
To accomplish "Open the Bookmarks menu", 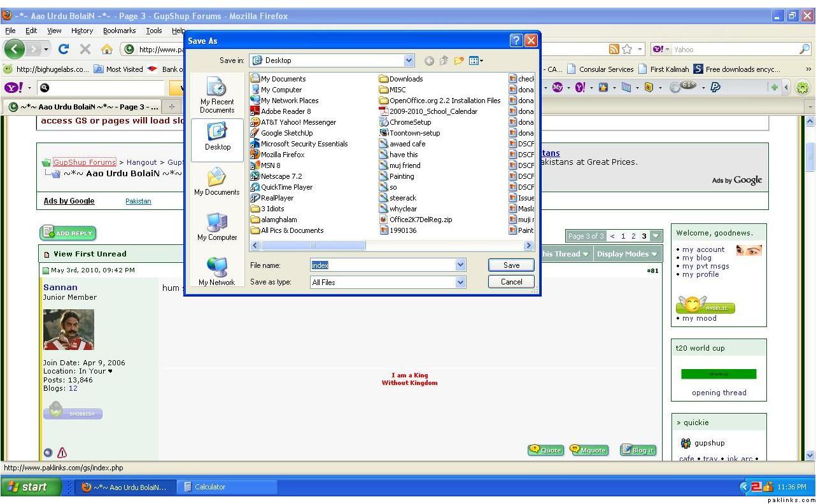I will (119, 31).
